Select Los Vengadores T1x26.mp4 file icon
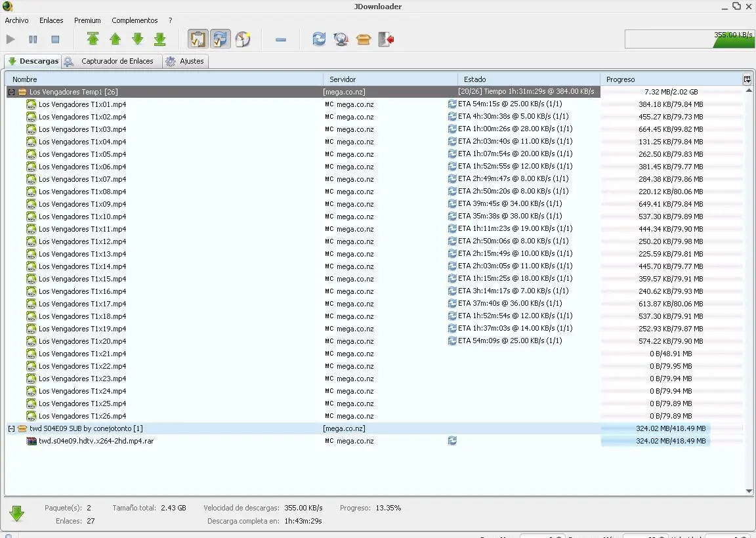This screenshot has height=538, width=756. (31, 416)
